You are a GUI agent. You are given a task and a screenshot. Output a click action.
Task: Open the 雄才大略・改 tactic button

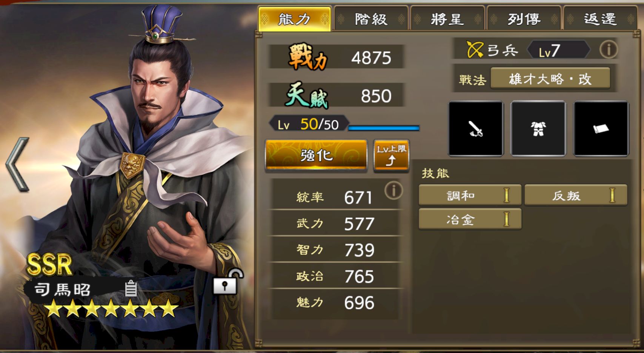pos(550,79)
